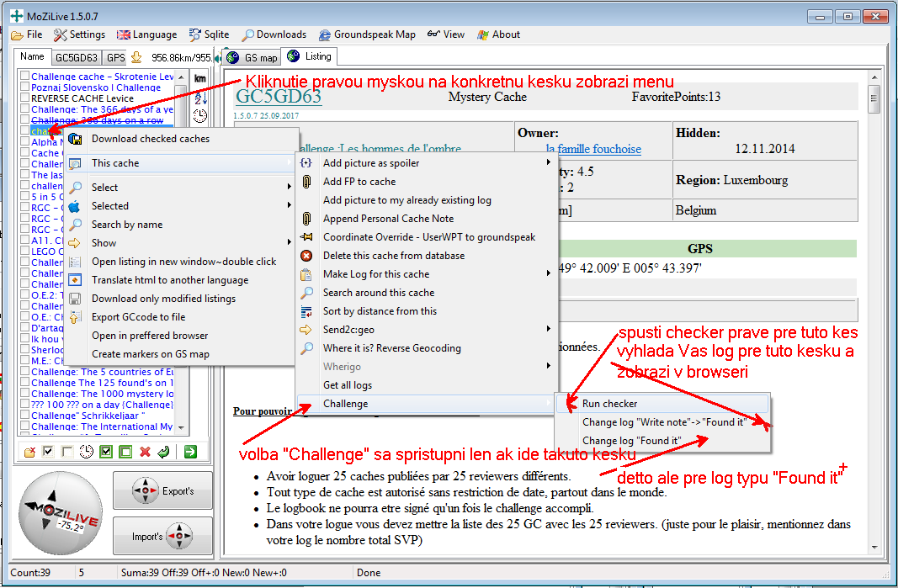
Task: Expand the Show submenu
Action: (290, 242)
